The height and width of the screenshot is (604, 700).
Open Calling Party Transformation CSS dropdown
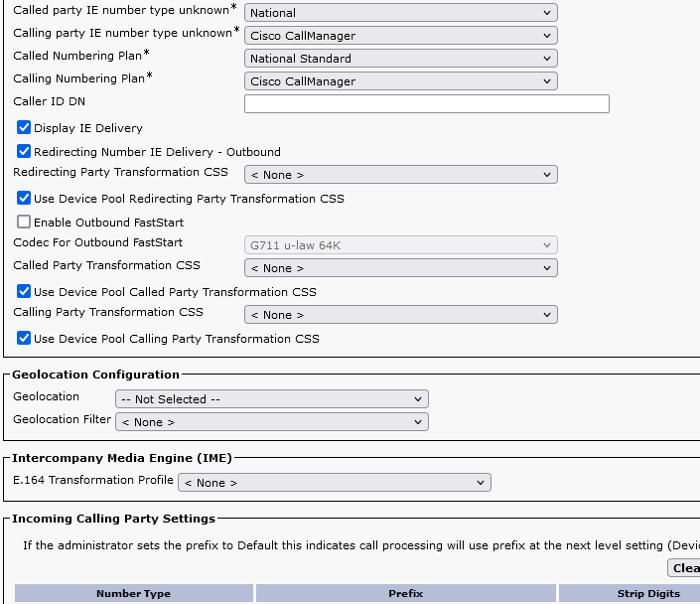tap(400, 315)
